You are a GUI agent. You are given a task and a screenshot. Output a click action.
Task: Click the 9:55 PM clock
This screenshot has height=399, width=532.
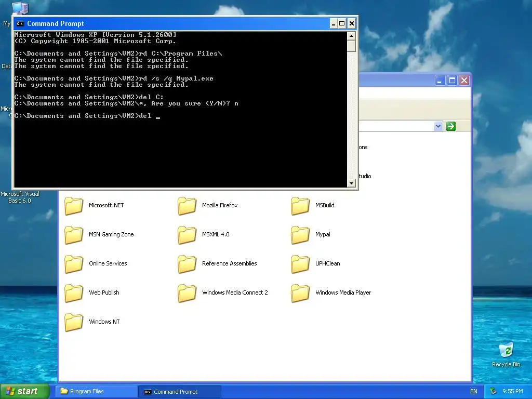pos(512,391)
